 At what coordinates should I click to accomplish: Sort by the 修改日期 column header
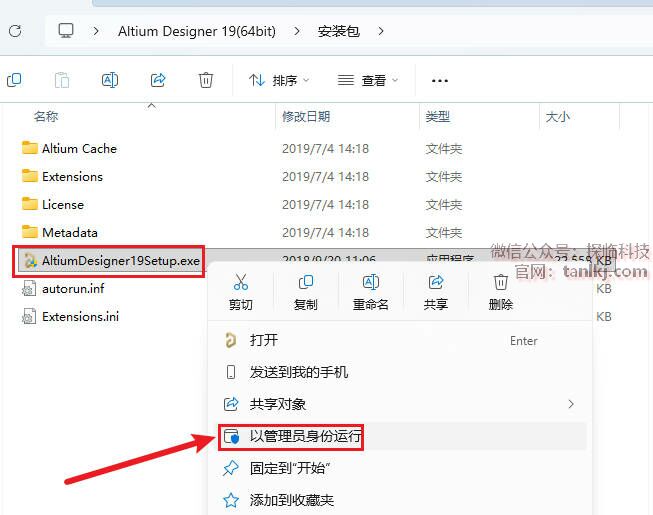click(306, 116)
